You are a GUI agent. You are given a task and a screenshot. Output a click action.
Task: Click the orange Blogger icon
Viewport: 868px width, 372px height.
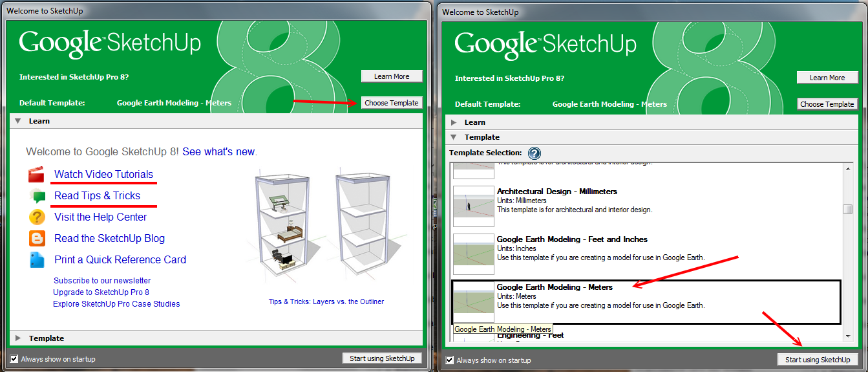click(37, 238)
